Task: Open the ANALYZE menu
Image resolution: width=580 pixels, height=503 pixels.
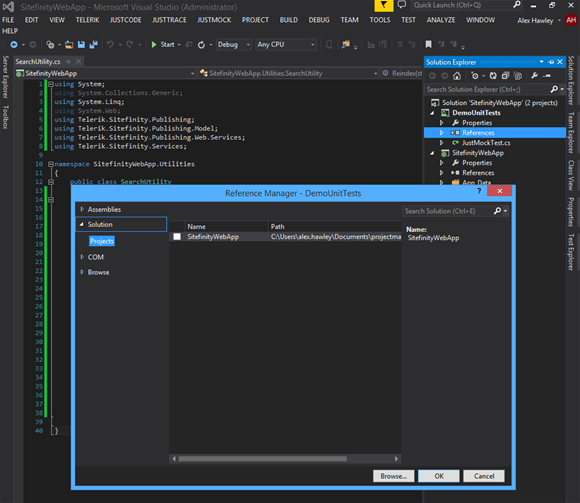Action: 441,20
